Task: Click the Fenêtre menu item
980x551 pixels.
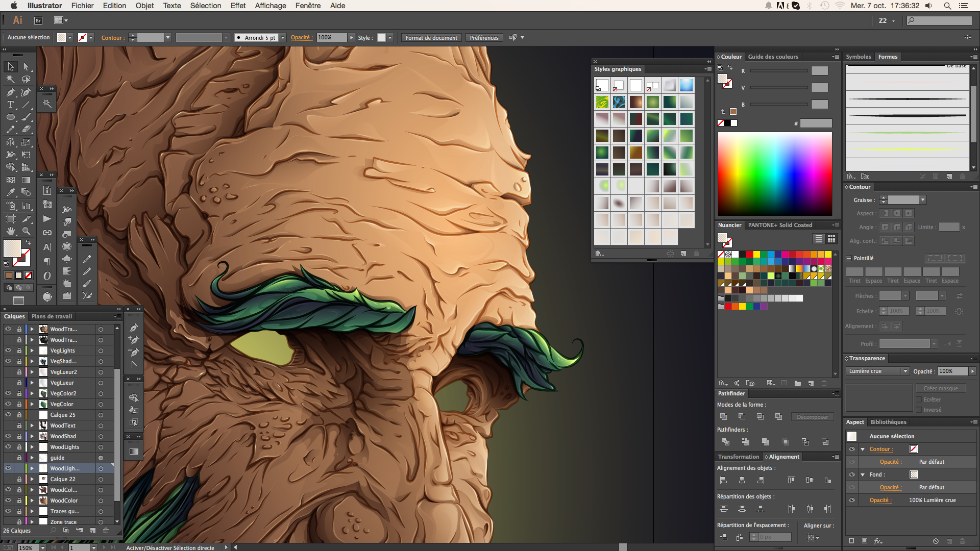Action: pyautogui.click(x=307, y=6)
